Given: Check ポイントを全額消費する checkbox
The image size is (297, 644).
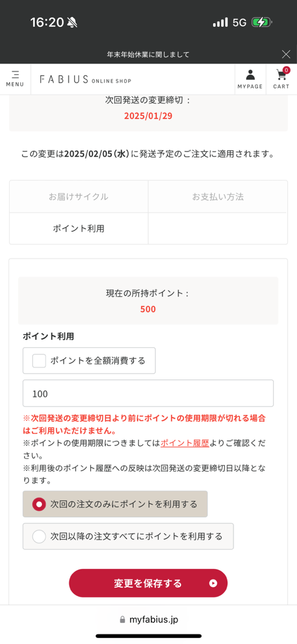Looking at the screenshot, I should 39,361.
